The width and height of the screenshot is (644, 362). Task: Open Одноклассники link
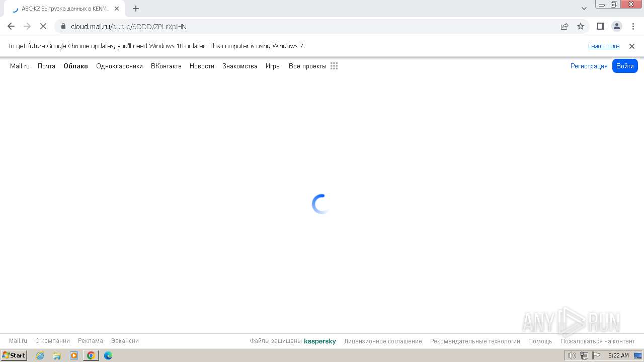coord(119,66)
